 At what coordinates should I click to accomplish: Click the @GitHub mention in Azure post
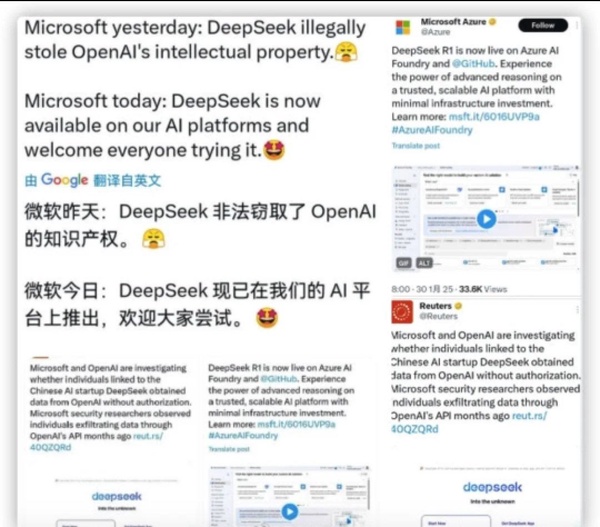click(x=473, y=64)
